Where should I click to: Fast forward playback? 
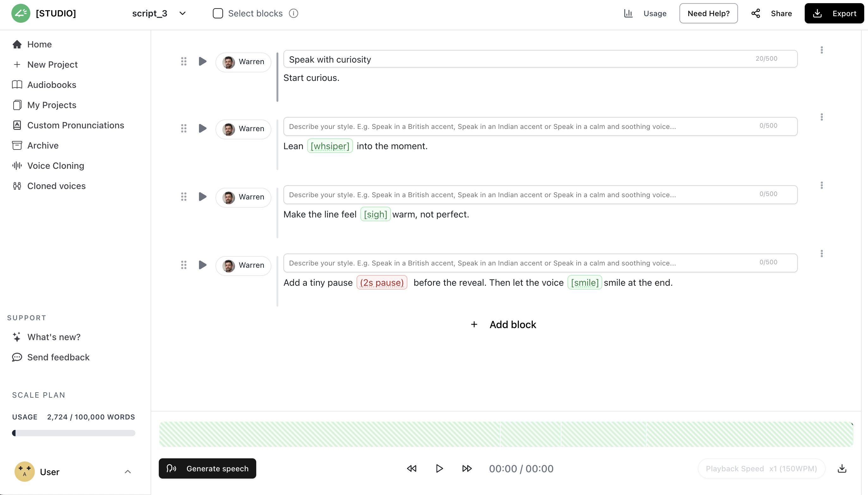pyautogui.click(x=467, y=469)
